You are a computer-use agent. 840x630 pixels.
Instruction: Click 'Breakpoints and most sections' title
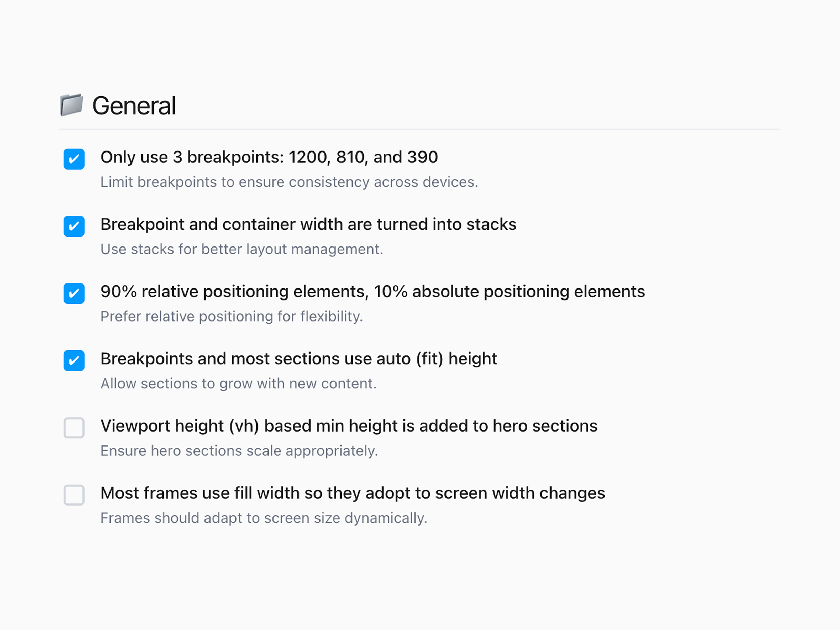299,359
